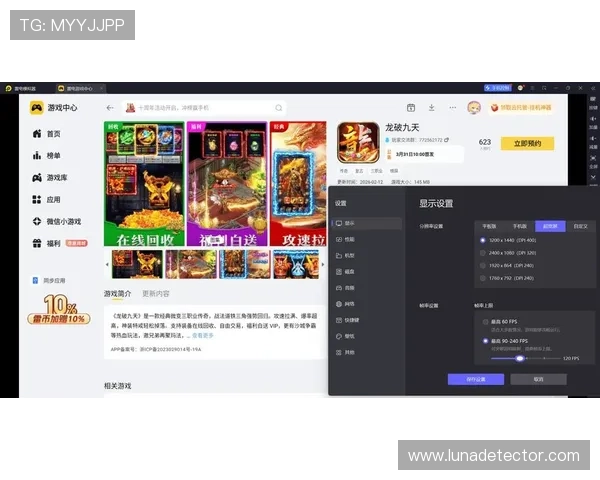Click the volume up icon in right toolbar
Screen dimensions: 600x480
point(593,121)
